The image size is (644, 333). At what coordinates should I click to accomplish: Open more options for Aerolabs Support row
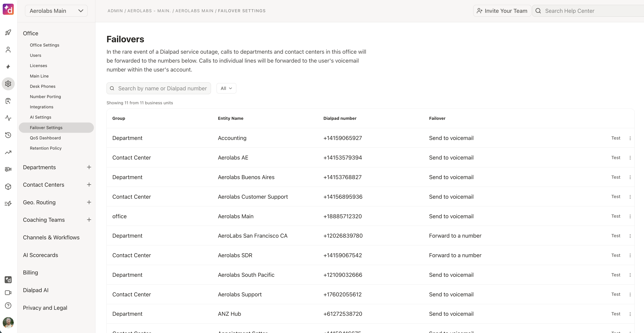[x=630, y=294]
